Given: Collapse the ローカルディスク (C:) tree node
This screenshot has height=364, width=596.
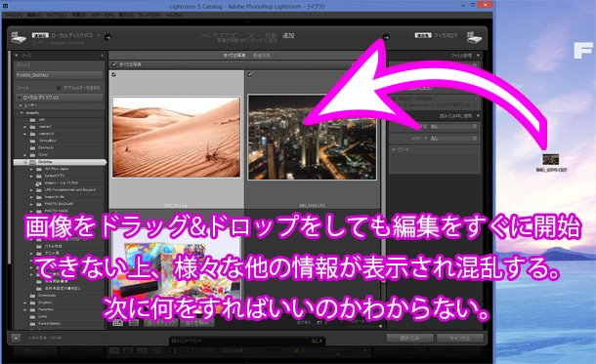Looking at the screenshot, I should (19, 98).
